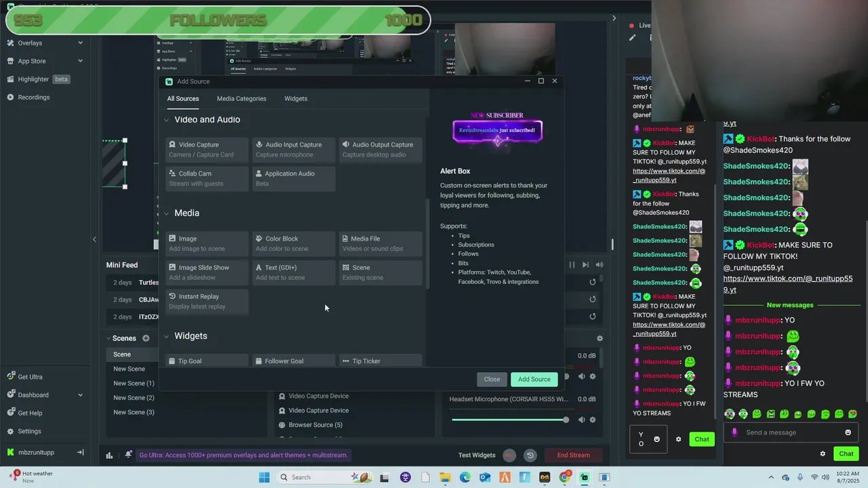Open the performance stats icon
The height and width of the screenshot is (488, 868).
109,455
